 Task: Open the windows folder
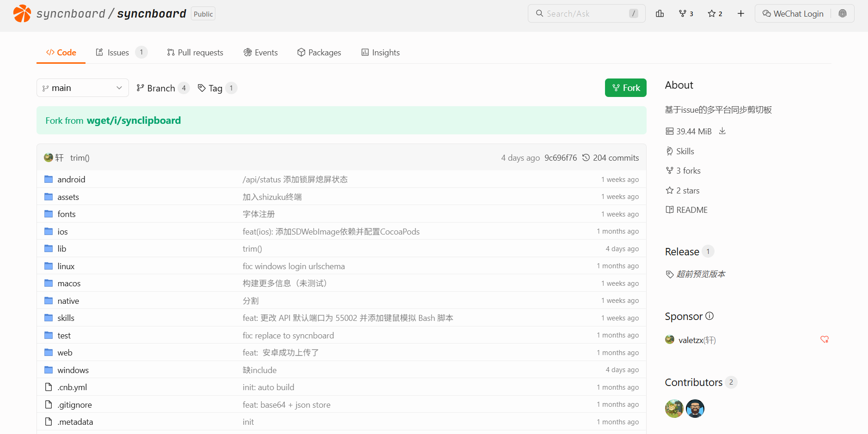[73, 370]
